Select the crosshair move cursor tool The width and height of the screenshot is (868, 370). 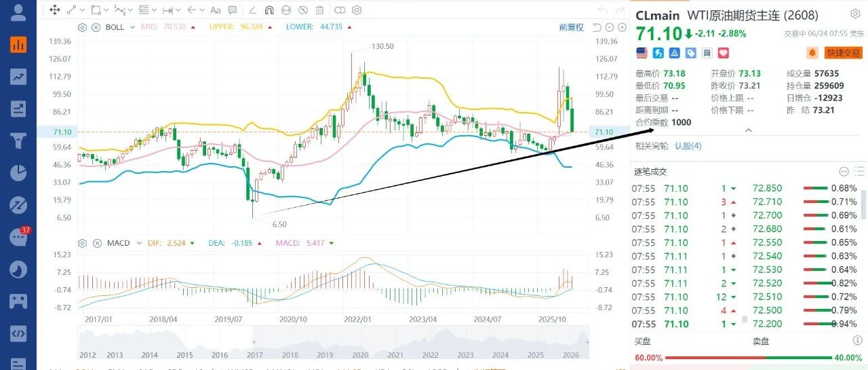click(54, 10)
